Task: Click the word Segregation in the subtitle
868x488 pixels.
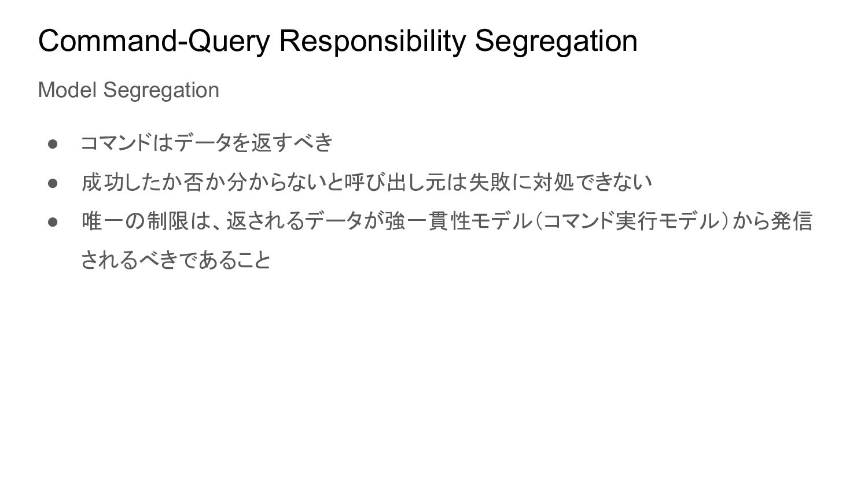Action: pos(161,90)
